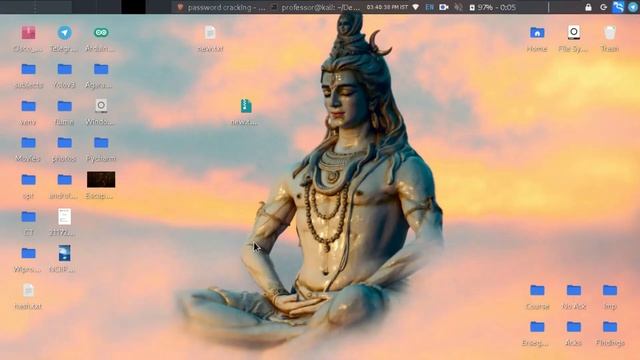Select the red Cisco icon on desktop
Viewport: 640px width, 360px height.
pos(28,33)
